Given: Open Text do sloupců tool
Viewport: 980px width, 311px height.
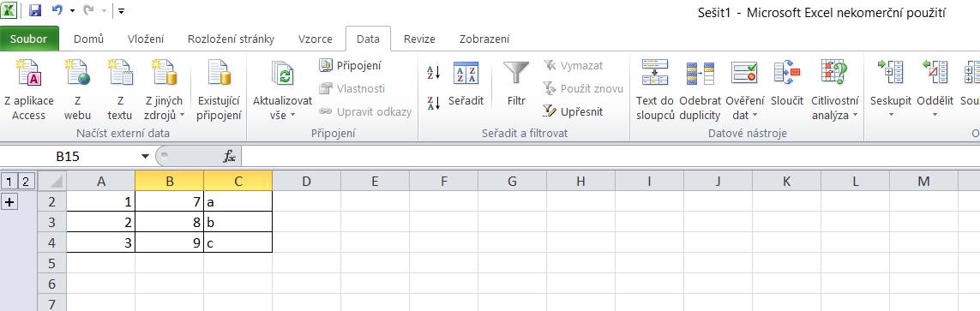Looking at the screenshot, I should [654, 89].
